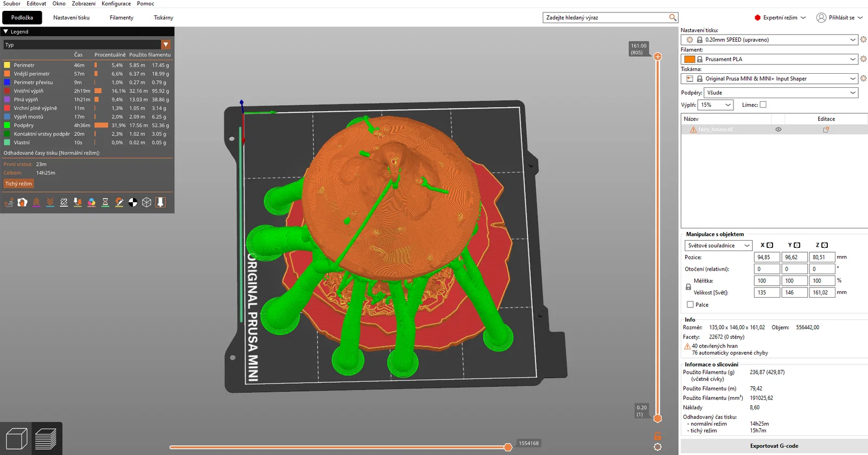The image size is (868, 455).
Task: Open the Konfigurace menu
Action: pos(116,4)
